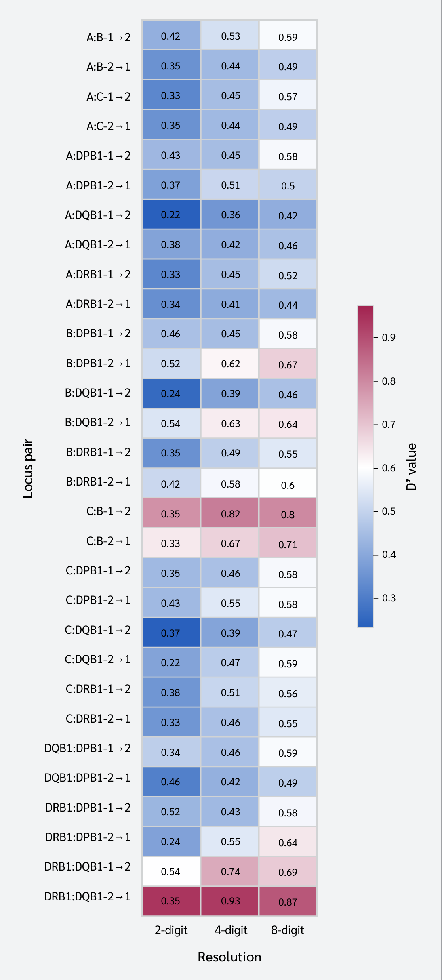The width and height of the screenshot is (442, 980).
Task: Select the C:B-1→2 row label
Action: 108,511
